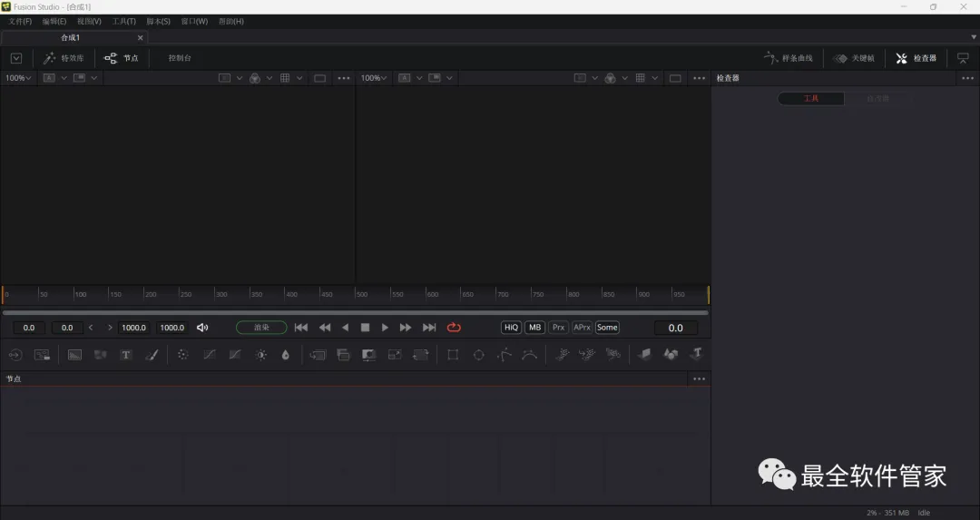Expand the left viewer A buffer dropdown arrow
980x520 pixels.
[64, 78]
